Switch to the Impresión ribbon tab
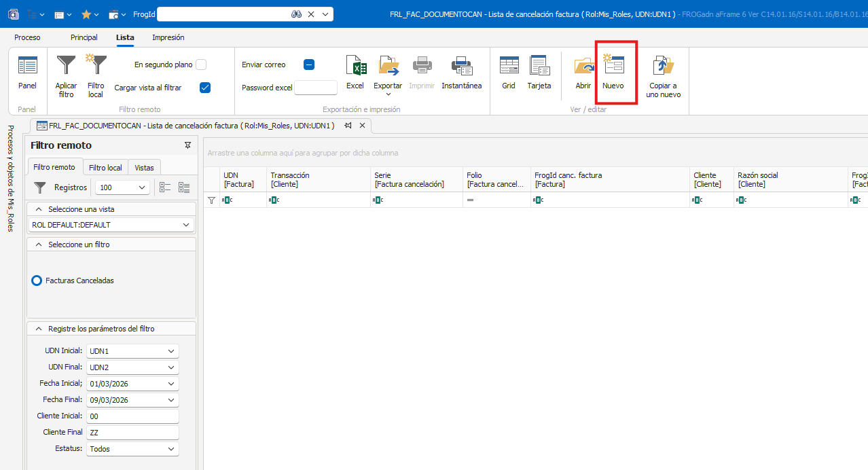868x470 pixels. click(x=168, y=37)
